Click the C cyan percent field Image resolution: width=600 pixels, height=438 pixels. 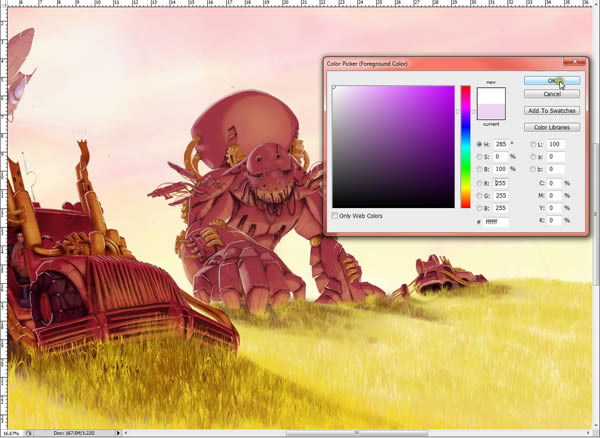click(554, 183)
